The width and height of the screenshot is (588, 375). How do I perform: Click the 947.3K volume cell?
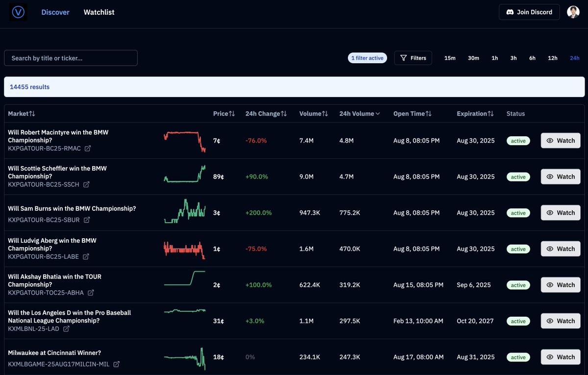pos(310,213)
